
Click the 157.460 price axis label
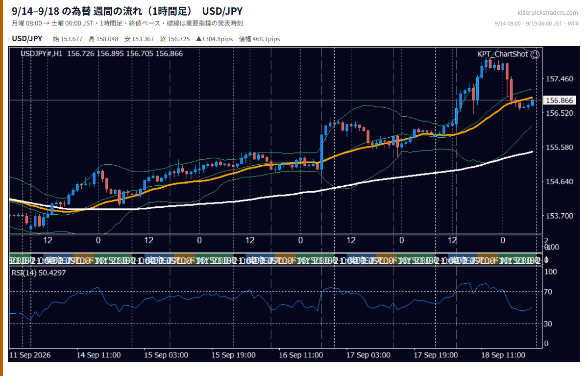coord(559,79)
